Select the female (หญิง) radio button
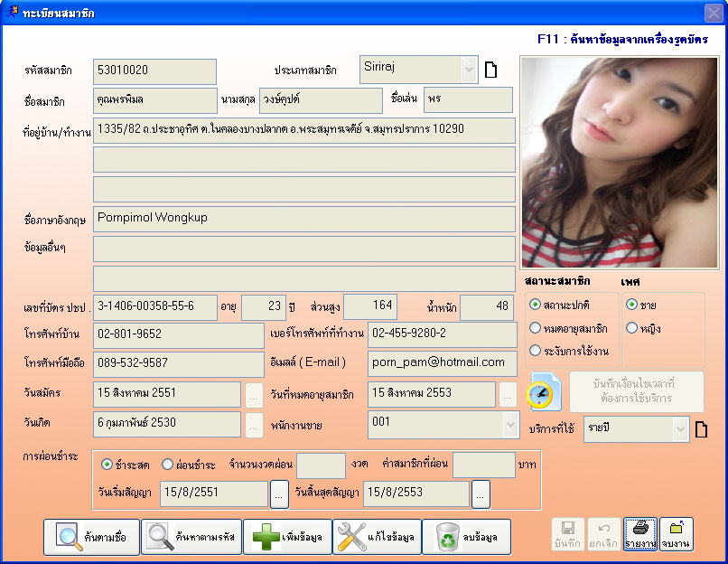The width and height of the screenshot is (728, 564). click(x=632, y=327)
